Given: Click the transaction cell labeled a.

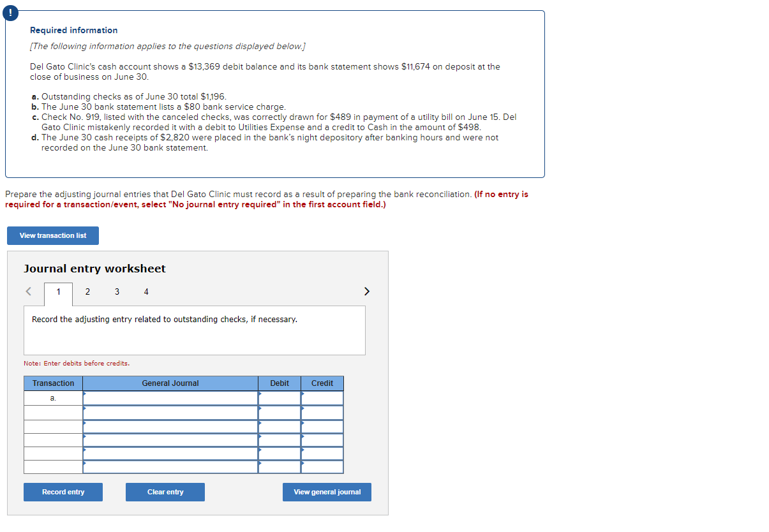Looking at the screenshot, I should click(x=54, y=398).
